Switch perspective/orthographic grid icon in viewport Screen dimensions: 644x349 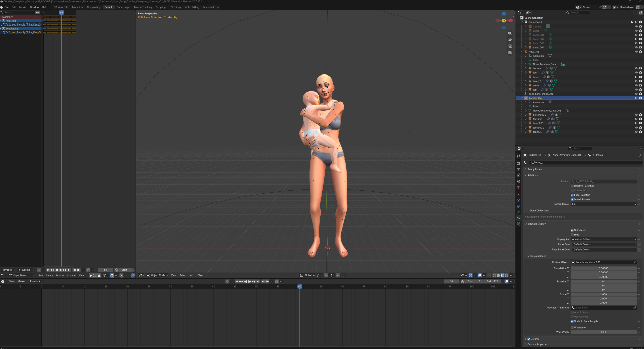510,52
